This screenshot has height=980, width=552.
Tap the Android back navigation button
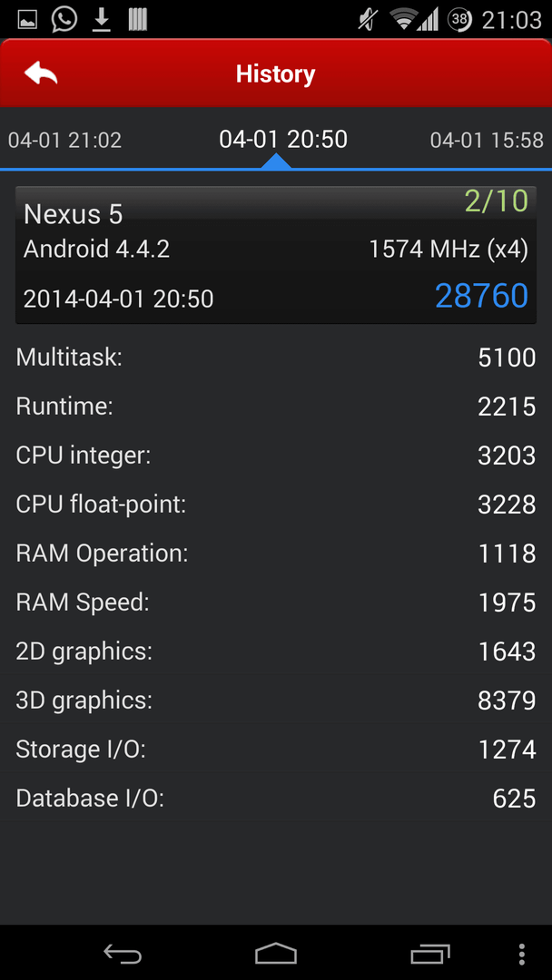123,954
